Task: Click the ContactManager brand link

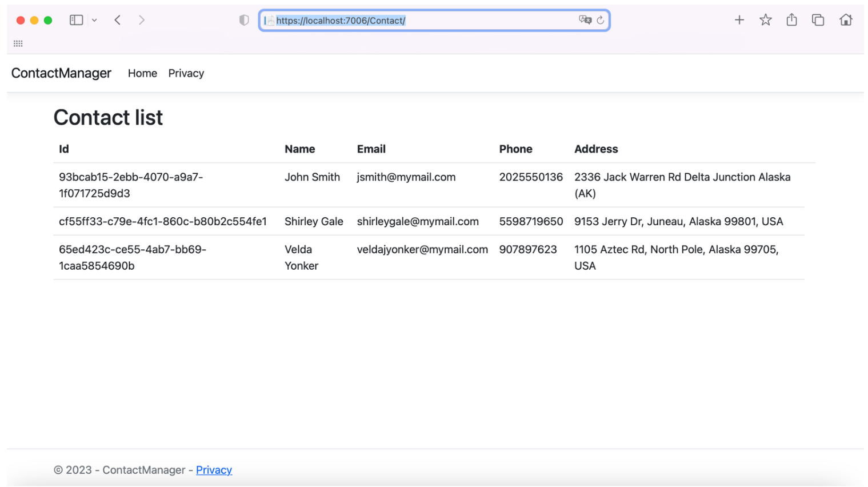Action: [61, 73]
